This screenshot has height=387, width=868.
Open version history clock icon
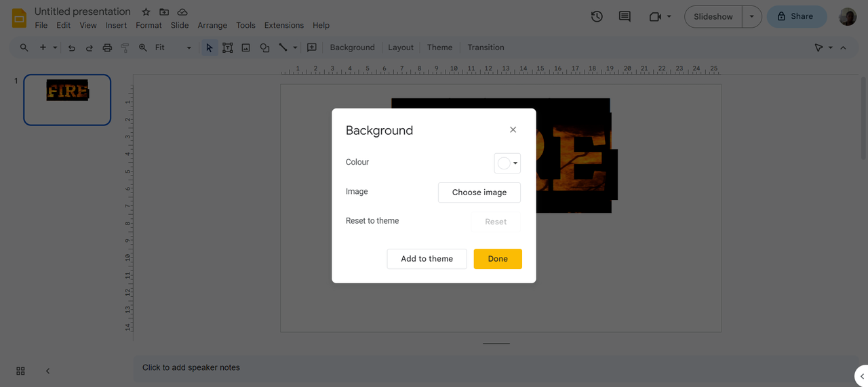tap(597, 16)
